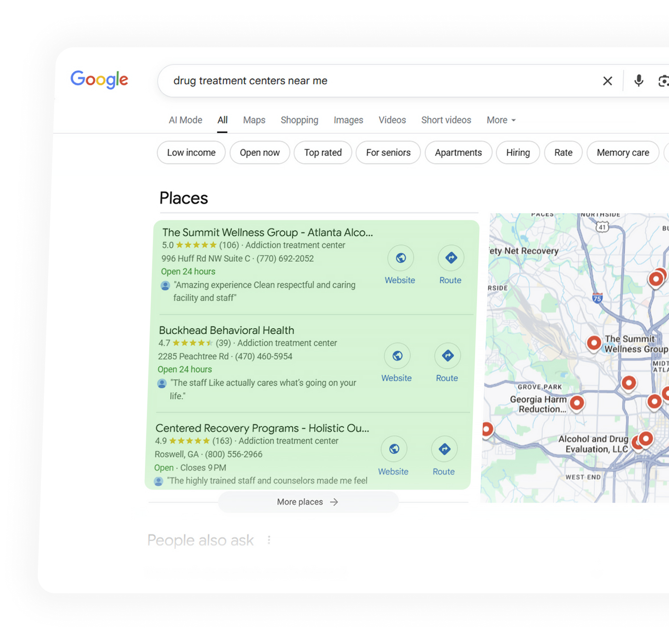Open The Summit Wellness Group listing title
Screen dimensions: 669x644
(x=267, y=232)
